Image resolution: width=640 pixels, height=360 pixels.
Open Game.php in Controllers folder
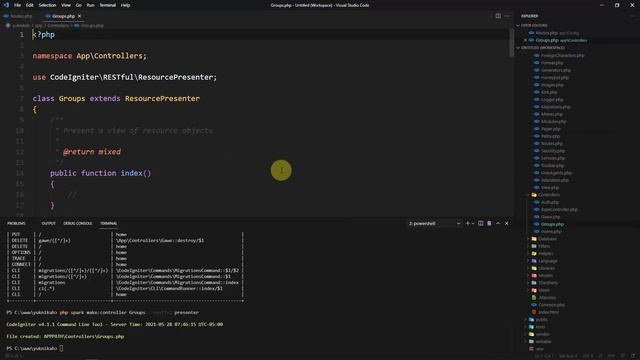tap(550, 217)
